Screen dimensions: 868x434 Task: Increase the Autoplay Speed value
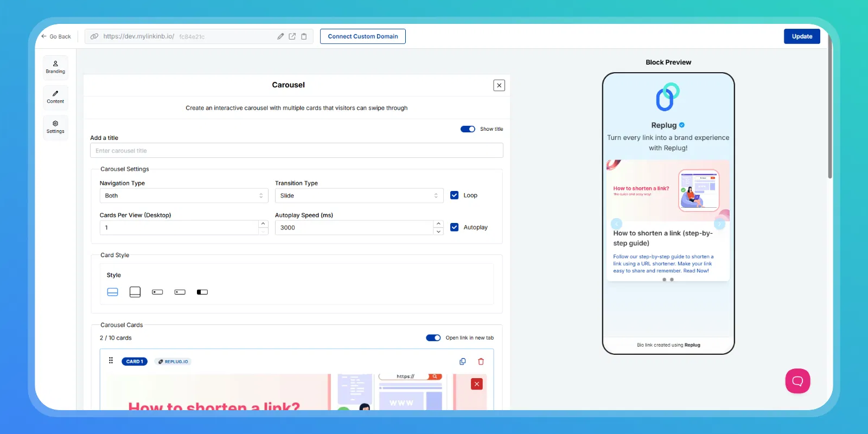438,224
